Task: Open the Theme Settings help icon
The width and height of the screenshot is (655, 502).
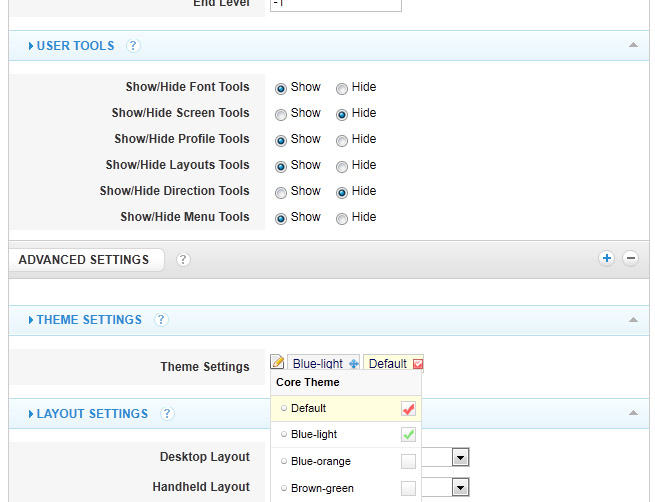Action: 161,320
